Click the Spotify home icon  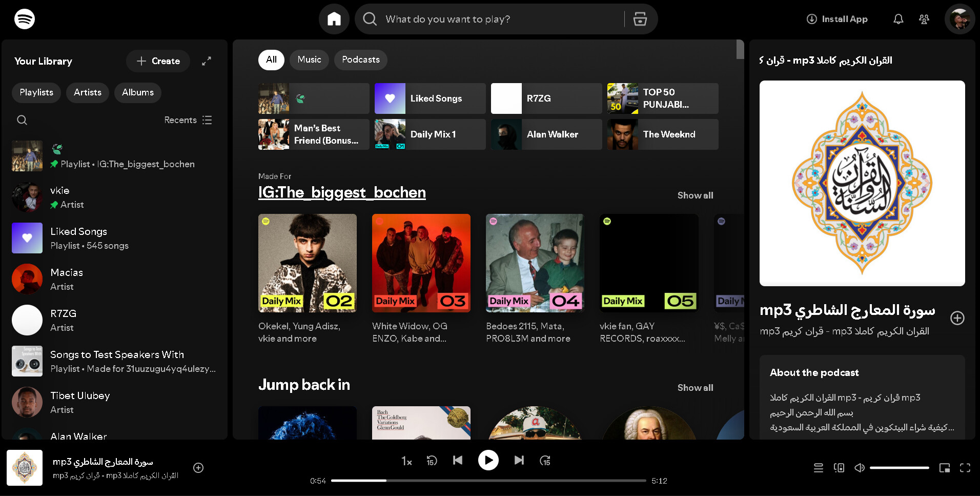[x=334, y=19]
